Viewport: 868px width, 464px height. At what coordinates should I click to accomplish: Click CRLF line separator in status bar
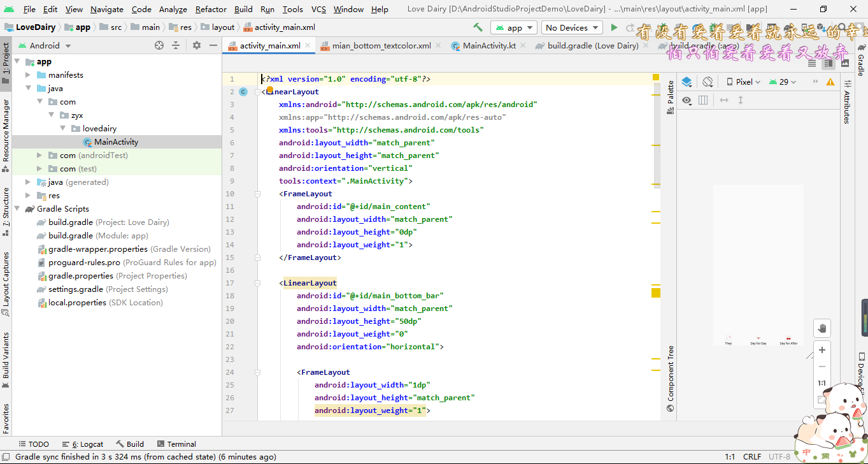[x=752, y=457]
